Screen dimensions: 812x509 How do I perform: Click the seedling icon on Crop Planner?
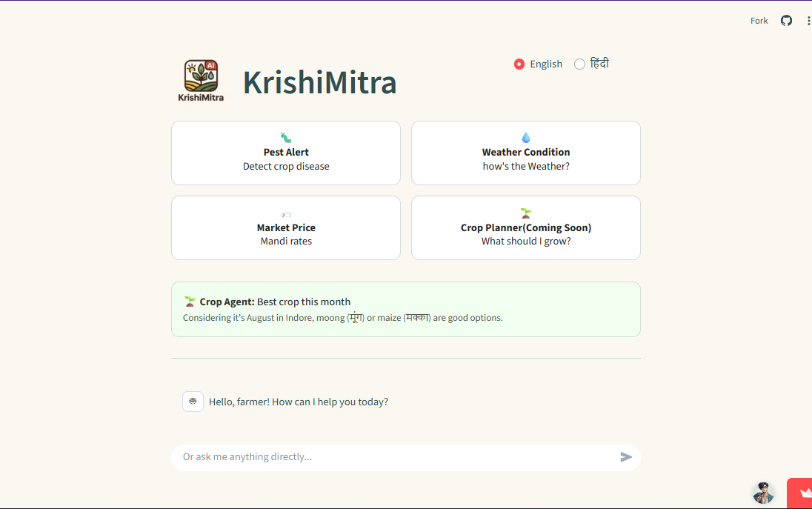pos(526,213)
